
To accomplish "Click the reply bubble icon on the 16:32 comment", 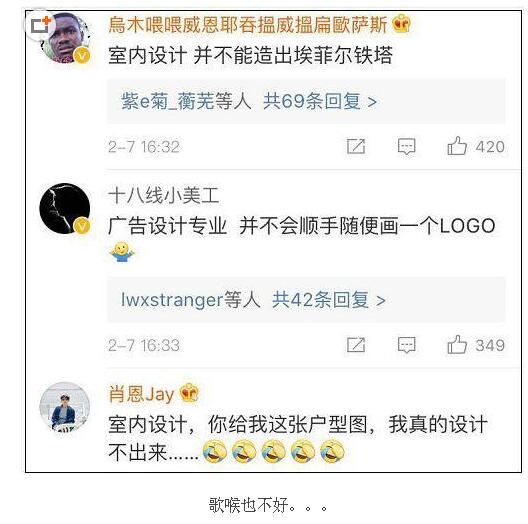I will click(x=406, y=146).
